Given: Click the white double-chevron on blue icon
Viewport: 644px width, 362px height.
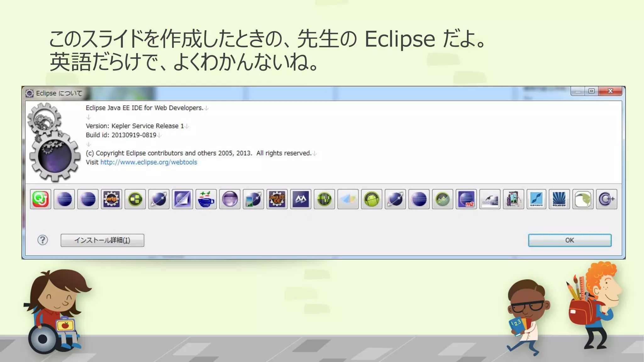Looking at the screenshot, I should coord(301,199).
